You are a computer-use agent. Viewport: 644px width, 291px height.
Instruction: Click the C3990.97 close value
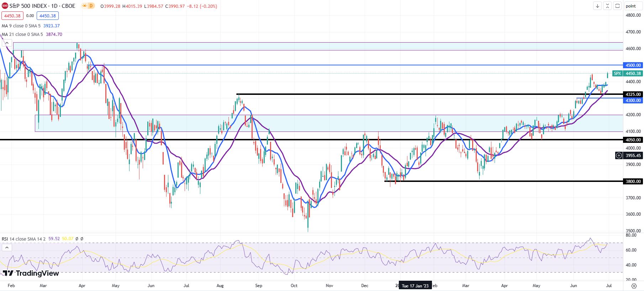pyautogui.click(x=175, y=6)
